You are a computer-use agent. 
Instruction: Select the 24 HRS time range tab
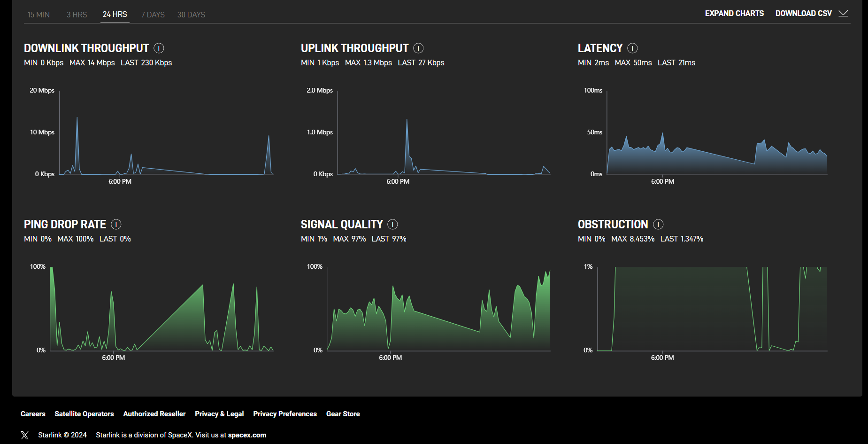[x=115, y=15]
